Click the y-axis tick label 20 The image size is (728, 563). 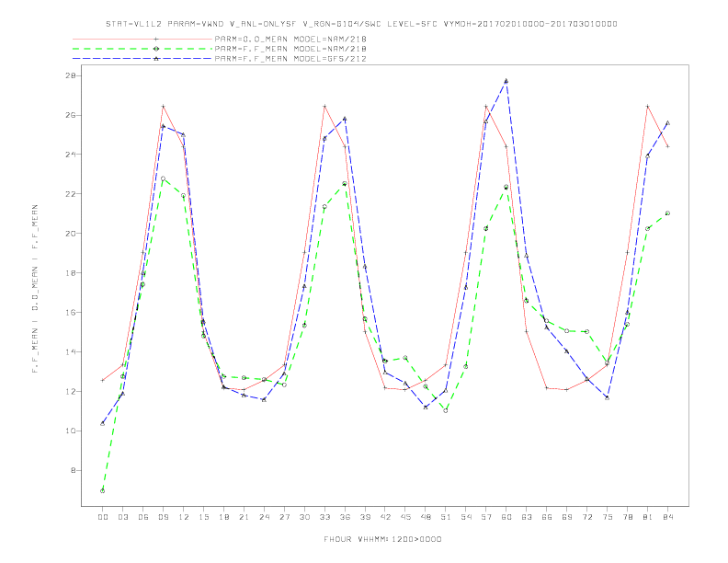(x=71, y=233)
